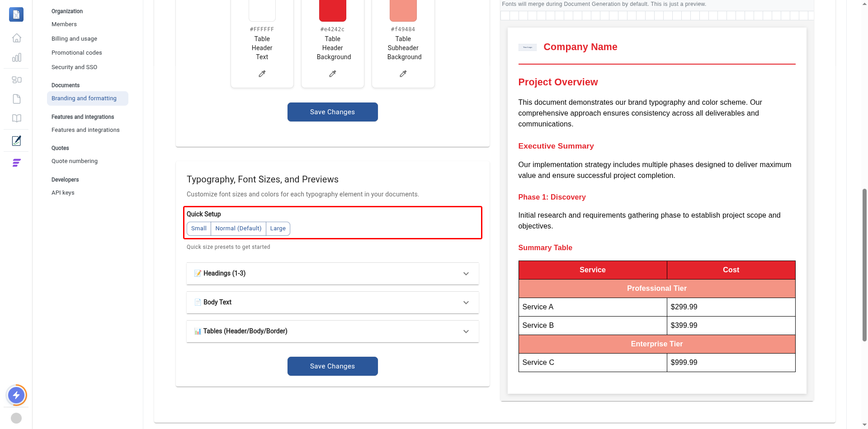Screen dimensions: 868x429
Task: Select the pencil-on-note editor icon
Action: 16,141
